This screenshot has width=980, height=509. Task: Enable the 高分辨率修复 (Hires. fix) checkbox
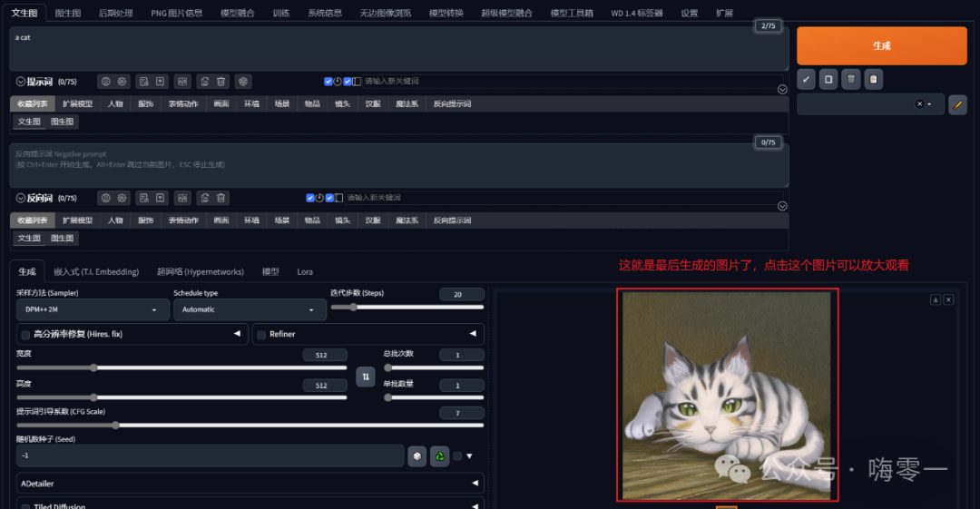click(25, 335)
